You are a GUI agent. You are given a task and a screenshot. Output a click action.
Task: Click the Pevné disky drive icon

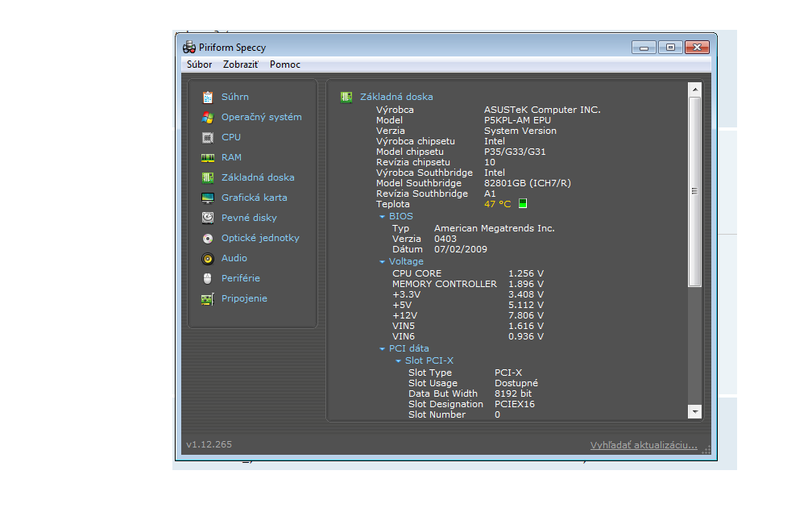click(x=208, y=218)
